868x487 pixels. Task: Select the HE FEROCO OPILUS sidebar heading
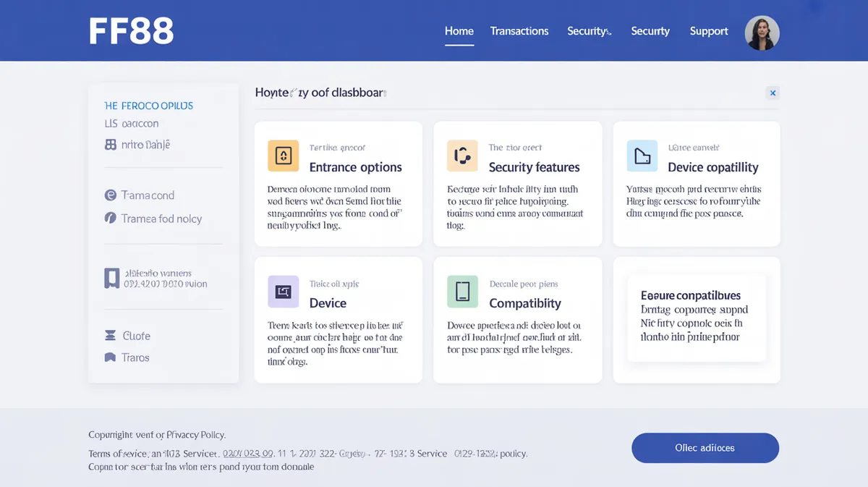point(148,106)
